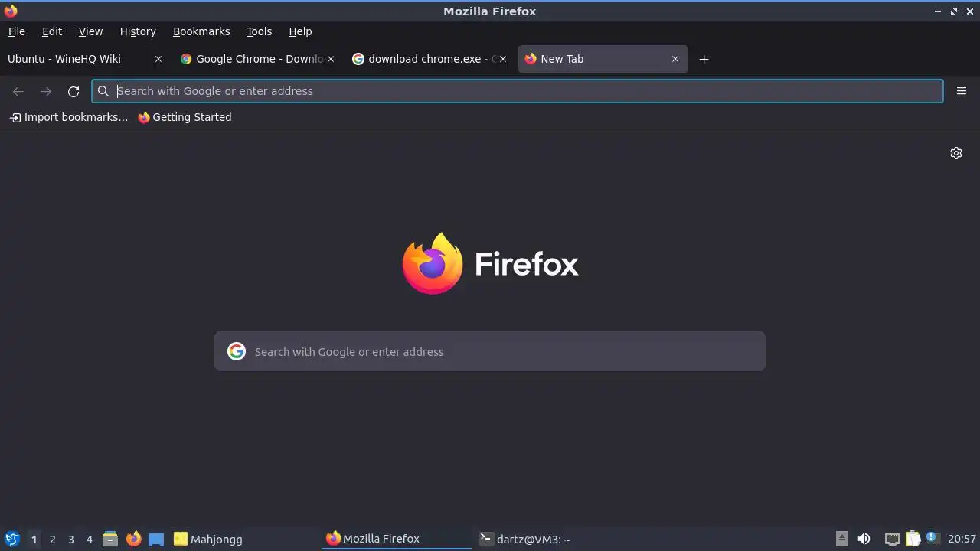Image resolution: width=980 pixels, height=551 pixels.
Task: Launch Firefox from the panel quicklaunch
Action: pos(133,539)
